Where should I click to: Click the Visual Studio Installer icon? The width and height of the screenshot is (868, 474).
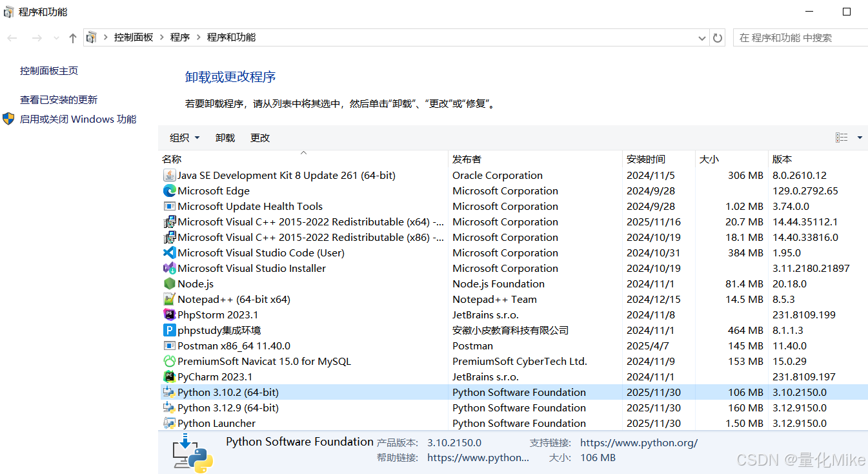tap(170, 268)
